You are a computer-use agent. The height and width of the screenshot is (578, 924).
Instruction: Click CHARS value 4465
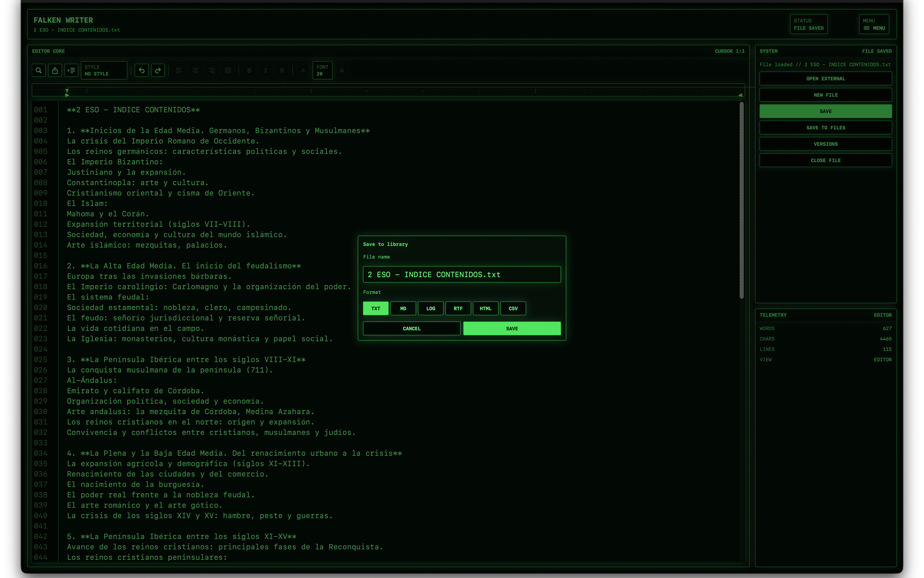pos(886,339)
